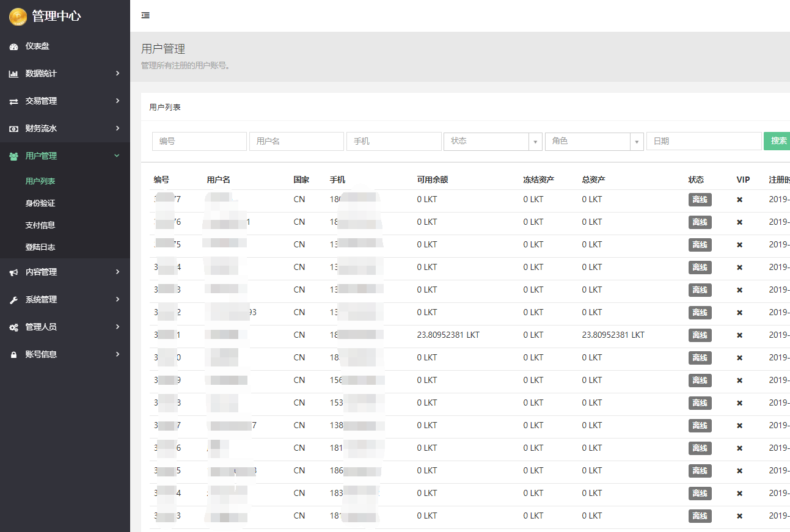Click the green 搜索 button
Viewport: 790px width, 532px height.
pos(777,141)
